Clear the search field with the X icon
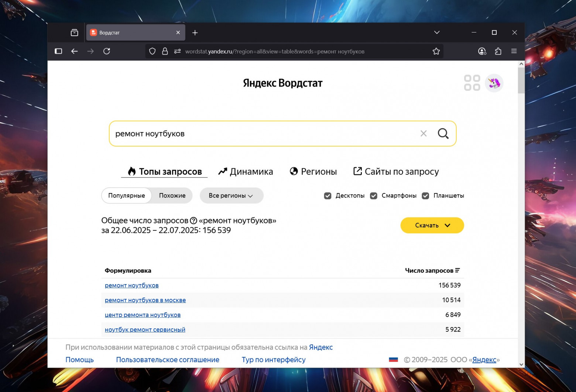576x392 pixels. point(424,134)
